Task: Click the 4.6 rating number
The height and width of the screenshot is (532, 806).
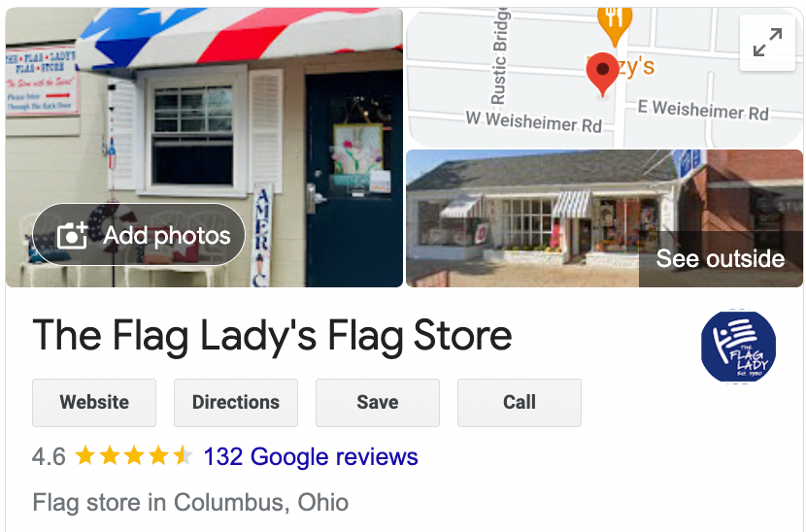Action: pyautogui.click(x=49, y=456)
